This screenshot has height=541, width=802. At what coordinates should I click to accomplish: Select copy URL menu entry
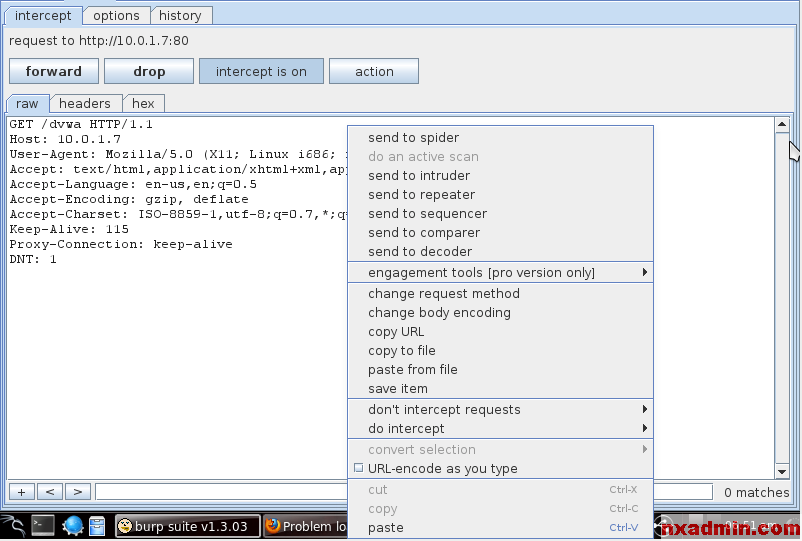tap(500, 331)
